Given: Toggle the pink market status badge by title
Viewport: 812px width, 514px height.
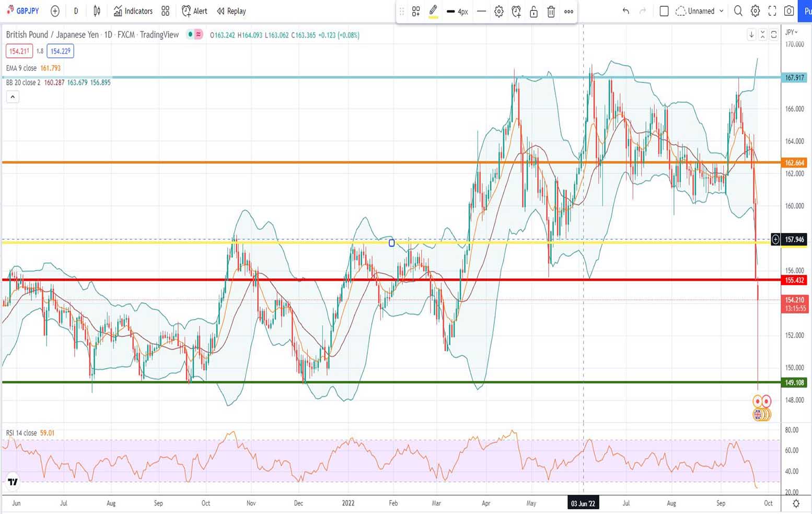Looking at the screenshot, I should click(199, 34).
